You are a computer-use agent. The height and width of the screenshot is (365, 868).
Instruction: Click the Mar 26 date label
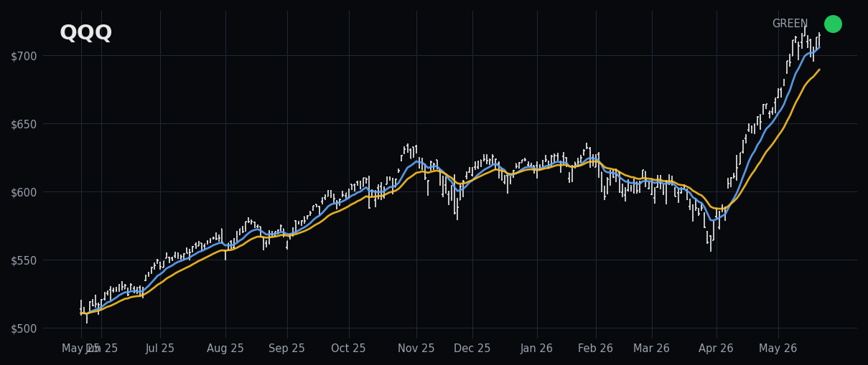(x=652, y=349)
